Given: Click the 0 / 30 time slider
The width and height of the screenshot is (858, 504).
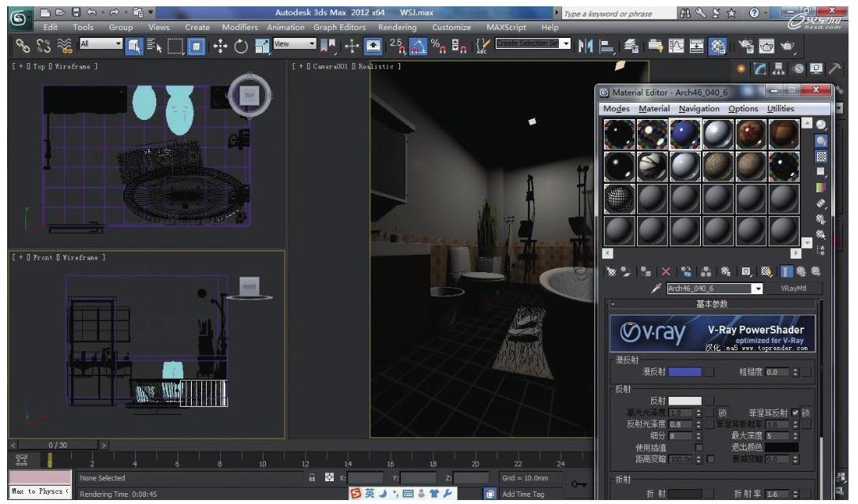Looking at the screenshot, I should (x=58, y=446).
